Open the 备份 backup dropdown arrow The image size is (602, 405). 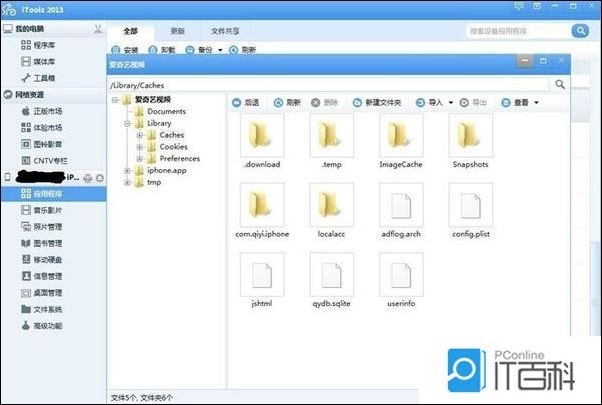click(x=220, y=50)
